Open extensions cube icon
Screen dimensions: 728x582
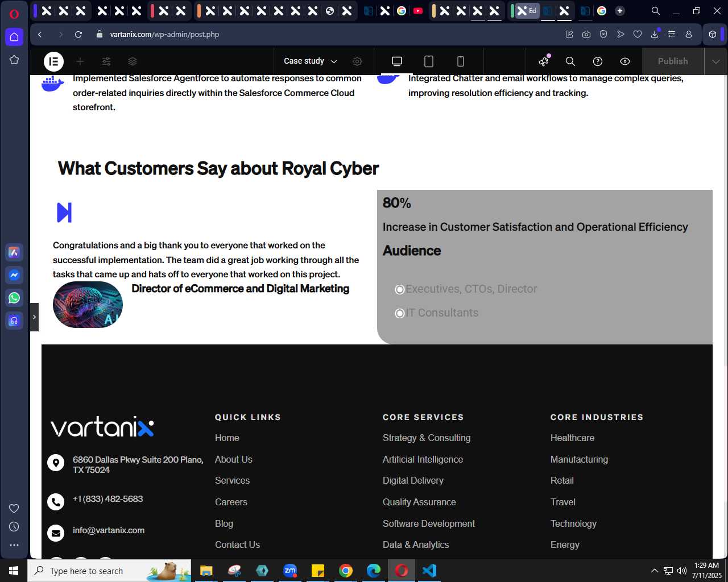pyautogui.click(x=713, y=35)
